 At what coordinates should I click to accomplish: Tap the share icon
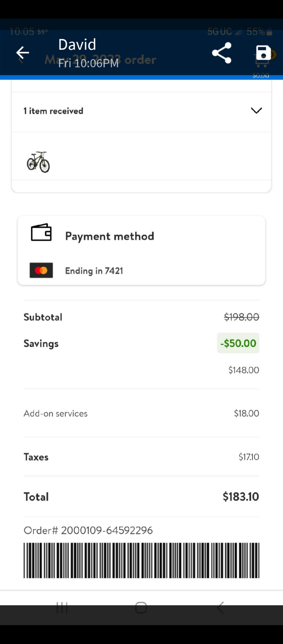point(222,53)
